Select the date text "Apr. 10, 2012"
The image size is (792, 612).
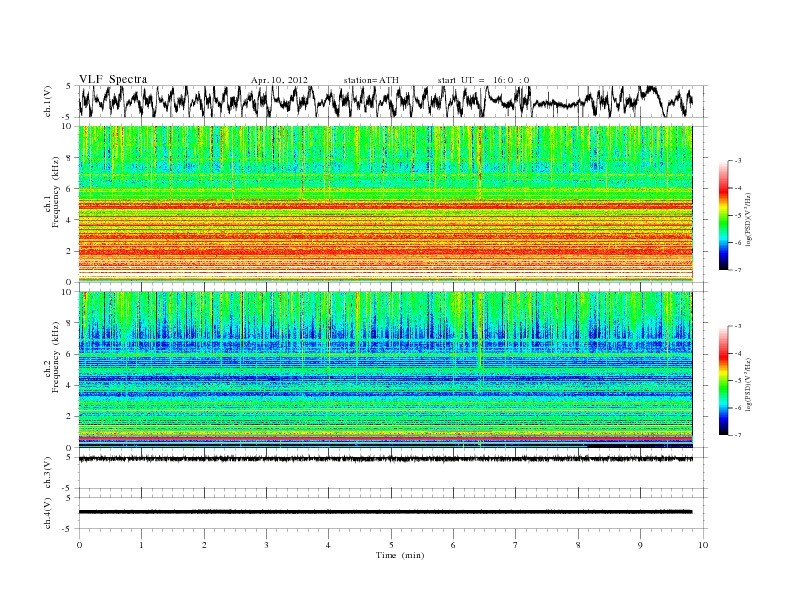[279, 80]
